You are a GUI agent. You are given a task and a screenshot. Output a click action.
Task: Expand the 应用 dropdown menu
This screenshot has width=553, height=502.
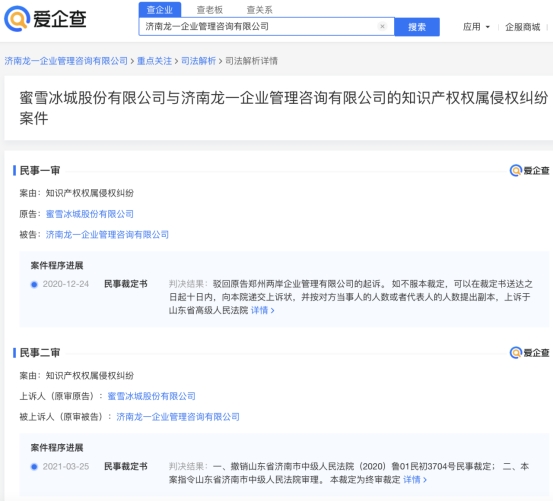(476, 27)
